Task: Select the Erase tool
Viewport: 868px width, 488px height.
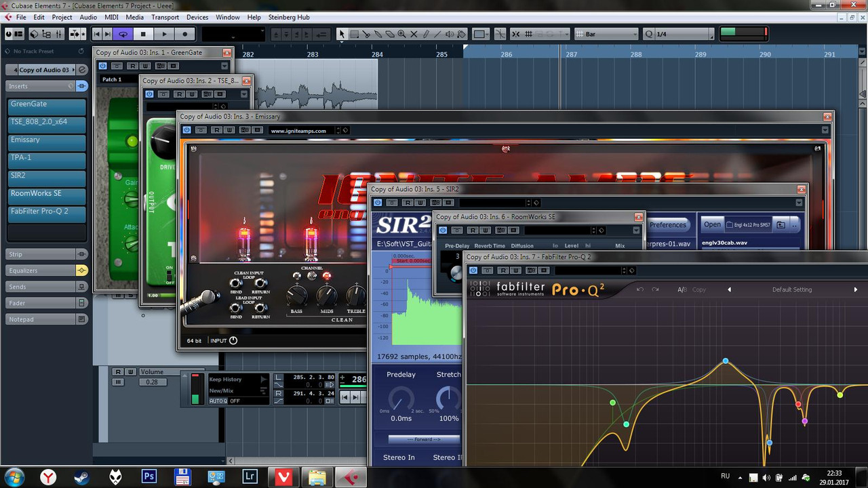Action: pyautogui.click(x=390, y=34)
